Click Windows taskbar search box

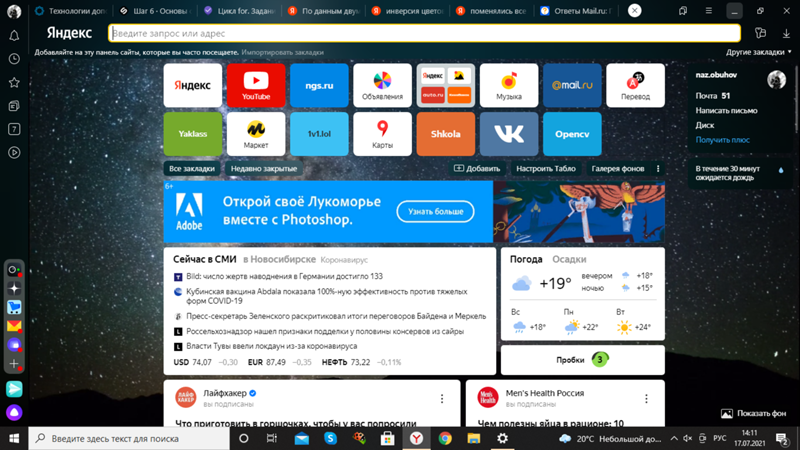(129, 438)
